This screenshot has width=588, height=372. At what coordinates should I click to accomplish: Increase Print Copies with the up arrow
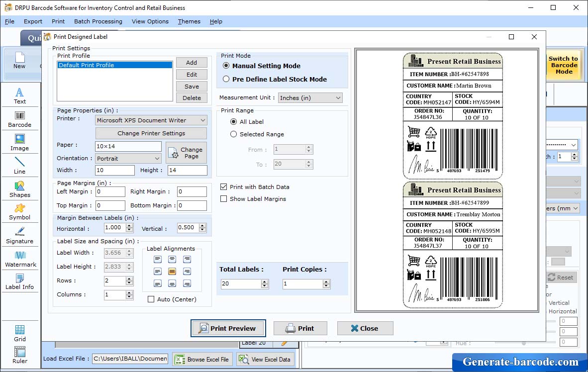point(327,281)
